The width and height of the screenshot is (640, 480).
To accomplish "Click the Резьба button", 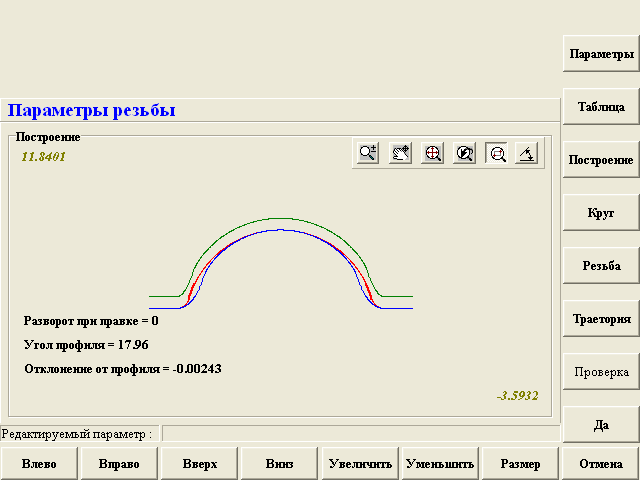I will (601, 265).
